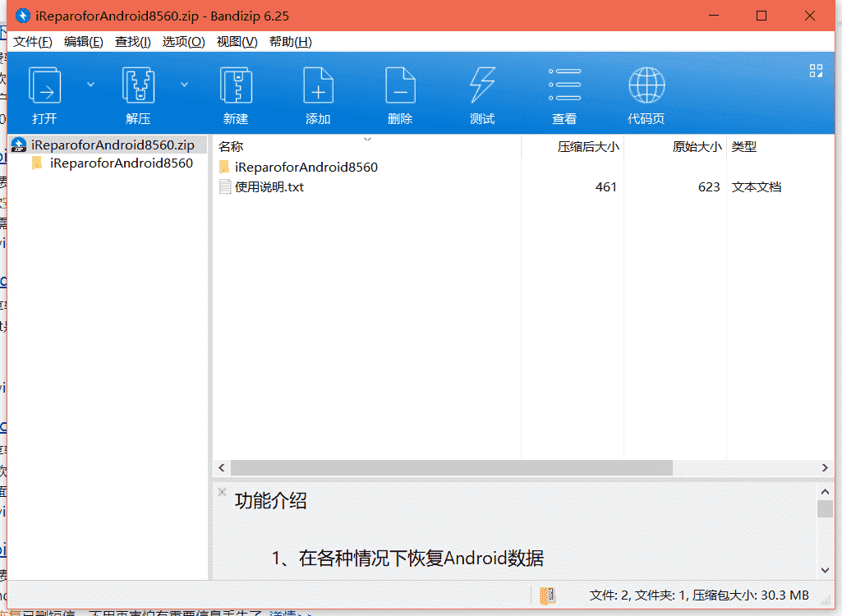Click the original size value 623
842x616 pixels.
709,187
